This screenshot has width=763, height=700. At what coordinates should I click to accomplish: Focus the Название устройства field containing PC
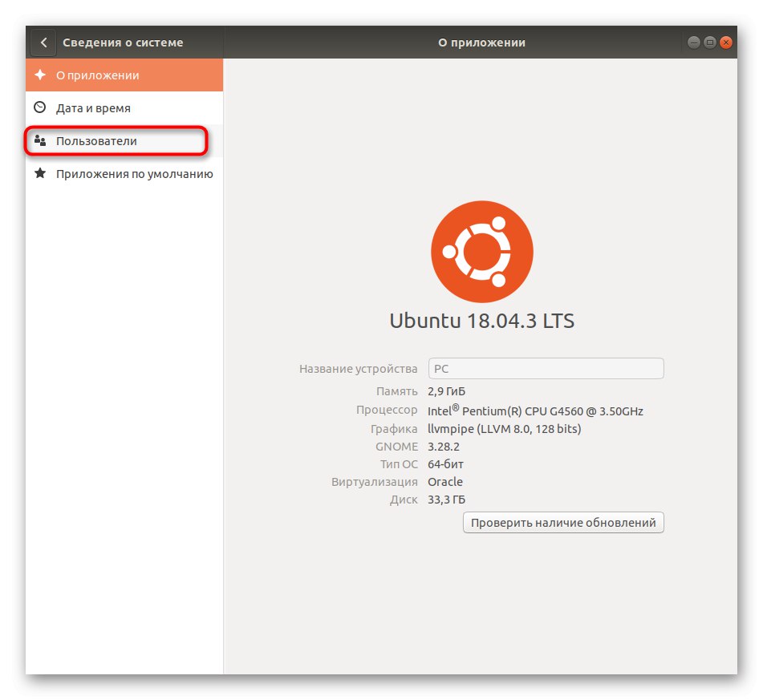[x=546, y=368]
